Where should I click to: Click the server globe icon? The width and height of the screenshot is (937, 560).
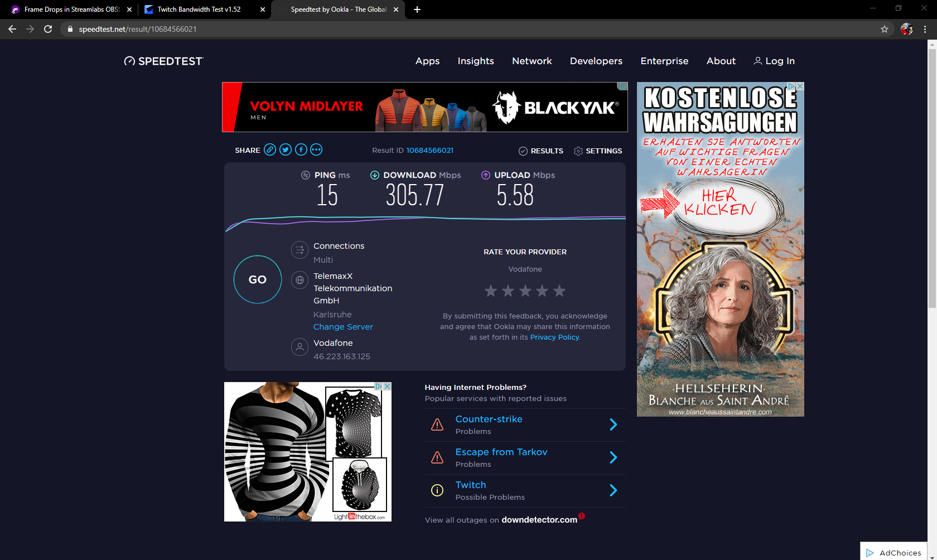point(300,280)
